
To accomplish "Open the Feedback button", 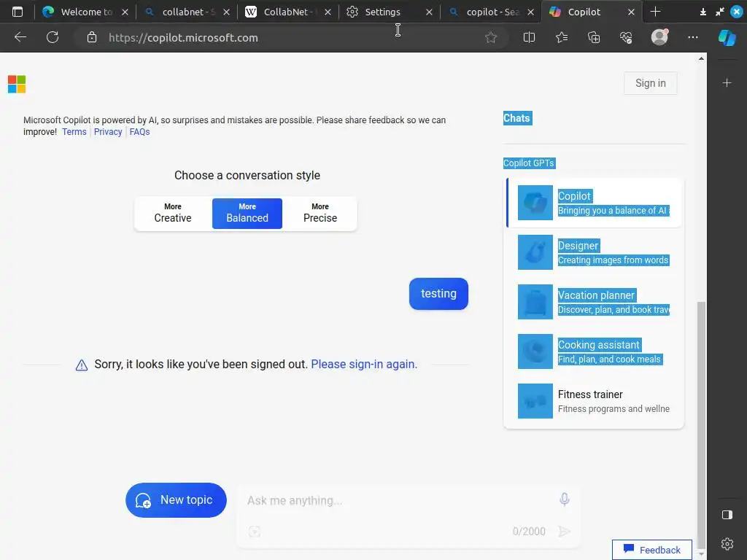I will [651, 550].
